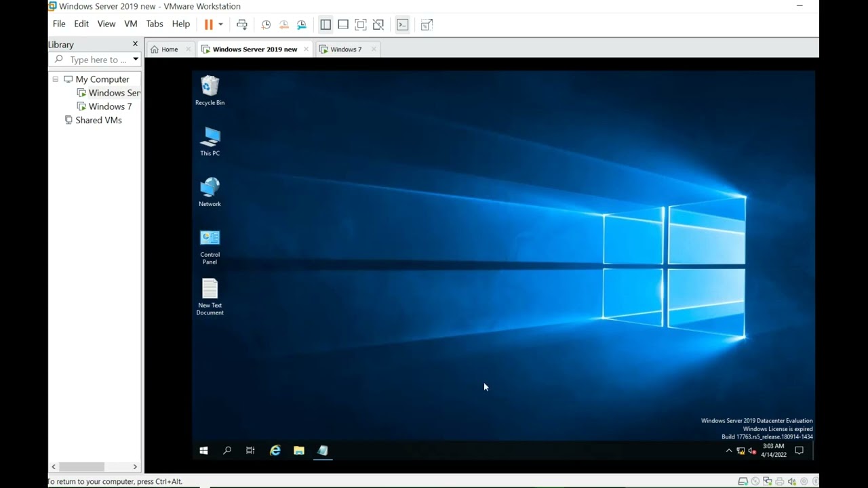The image size is (868, 488).
Task: Open the library search filter dropdown
Action: click(136, 59)
